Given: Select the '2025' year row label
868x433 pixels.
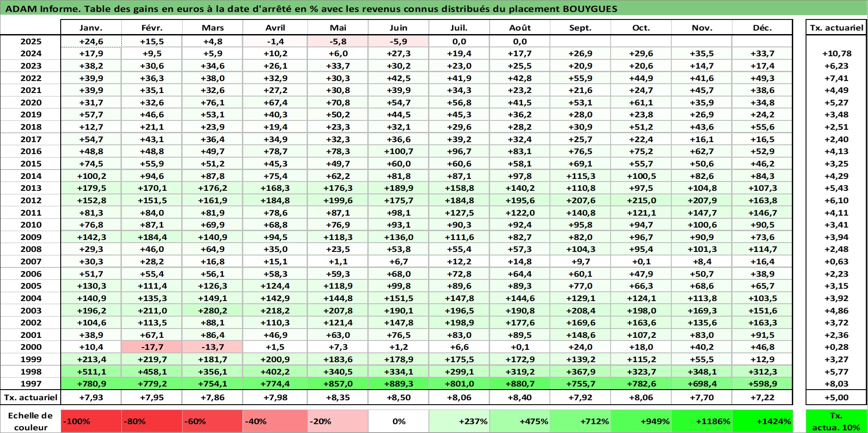Looking at the screenshot, I should [31, 42].
